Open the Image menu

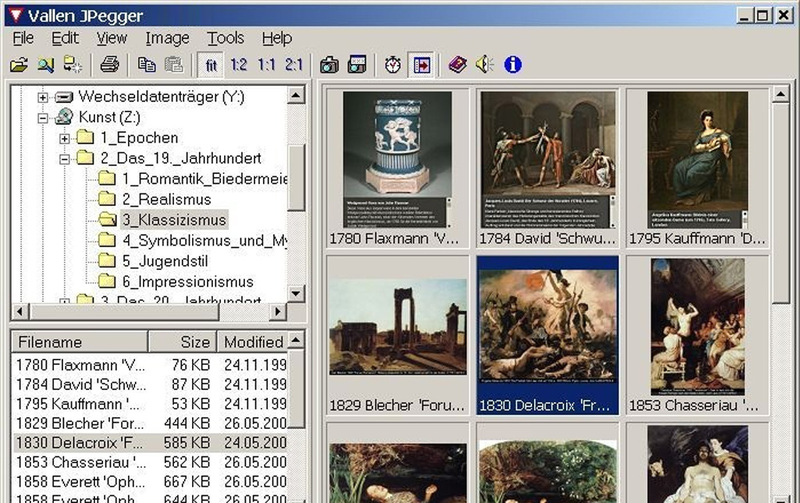coord(167,38)
